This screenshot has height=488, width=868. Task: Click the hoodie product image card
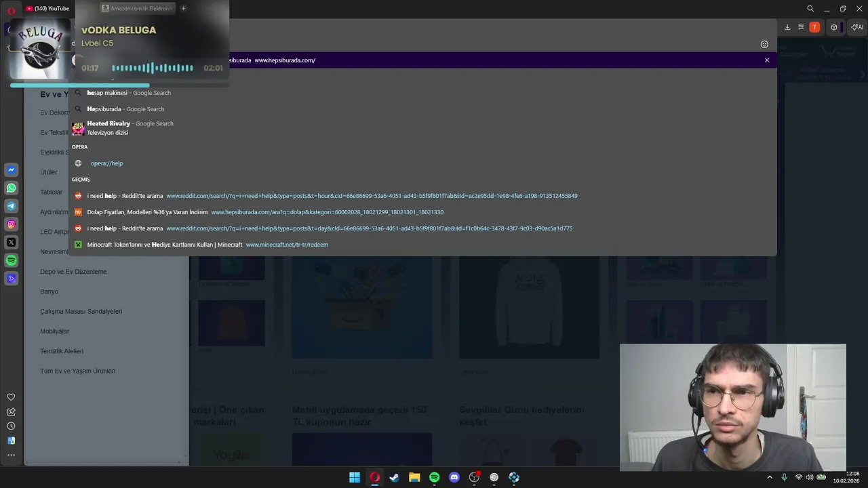(529, 307)
